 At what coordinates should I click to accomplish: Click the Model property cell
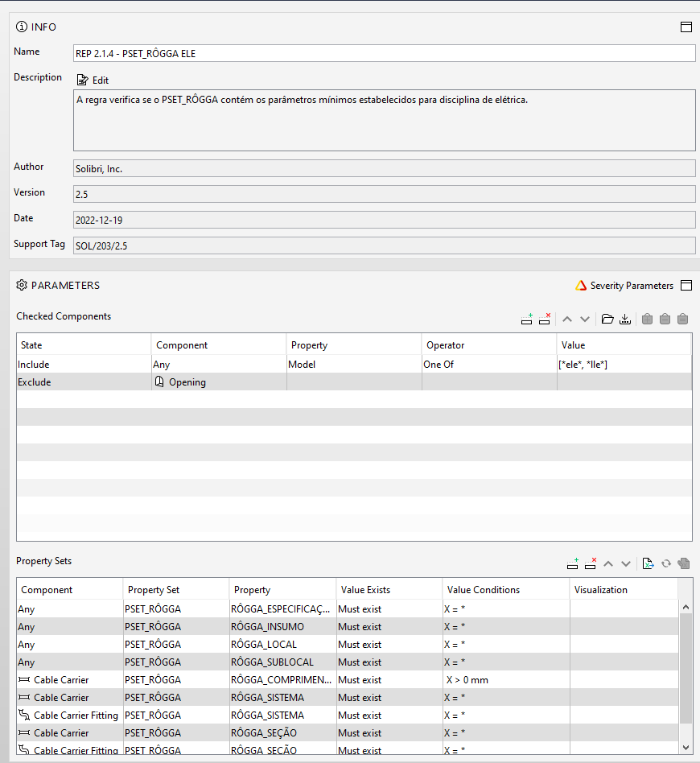point(354,364)
